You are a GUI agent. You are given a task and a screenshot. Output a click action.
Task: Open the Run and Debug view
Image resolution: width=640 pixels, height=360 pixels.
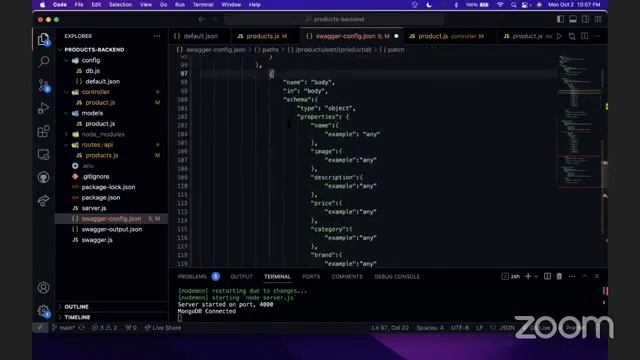pyautogui.click(x=43, y=108)
